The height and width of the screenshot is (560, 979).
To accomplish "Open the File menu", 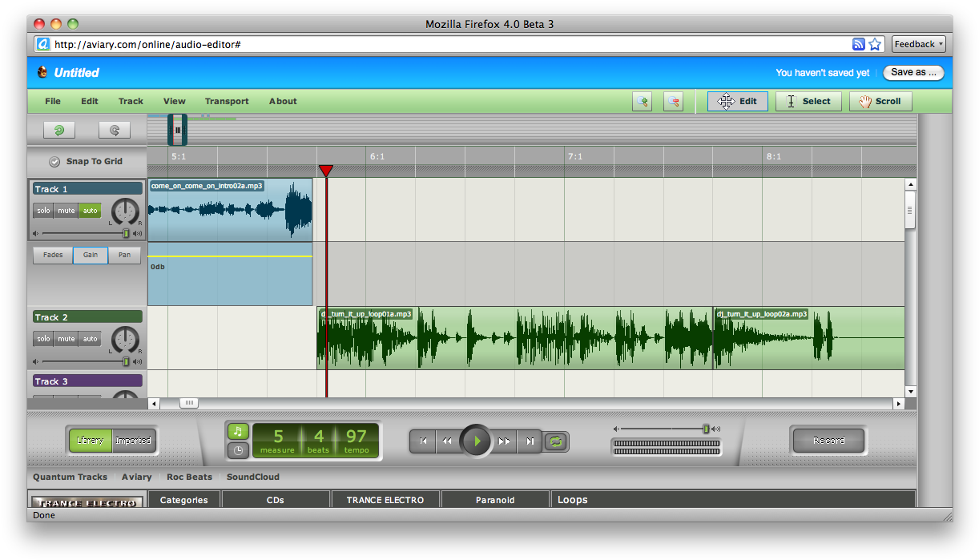I will [53, 101].
